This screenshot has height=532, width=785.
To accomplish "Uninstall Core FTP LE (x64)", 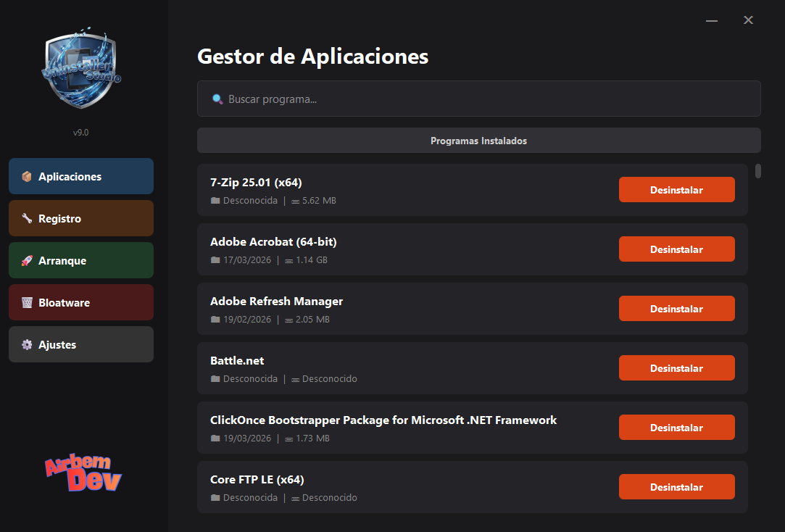I will point(677,487).
